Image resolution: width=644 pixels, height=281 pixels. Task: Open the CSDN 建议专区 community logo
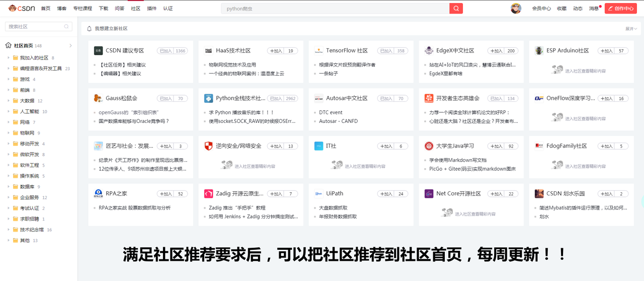(x=98, y=50)
